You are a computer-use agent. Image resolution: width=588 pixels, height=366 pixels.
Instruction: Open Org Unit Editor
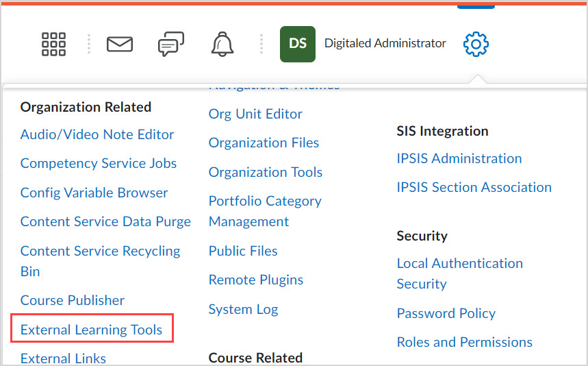pyautogui.click(x=255, y=114)
